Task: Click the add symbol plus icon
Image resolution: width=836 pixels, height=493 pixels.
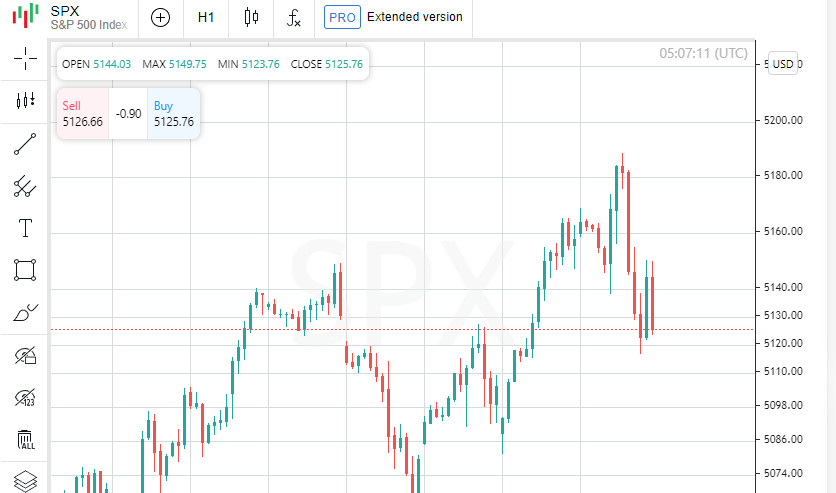Action: pos(160,17)
